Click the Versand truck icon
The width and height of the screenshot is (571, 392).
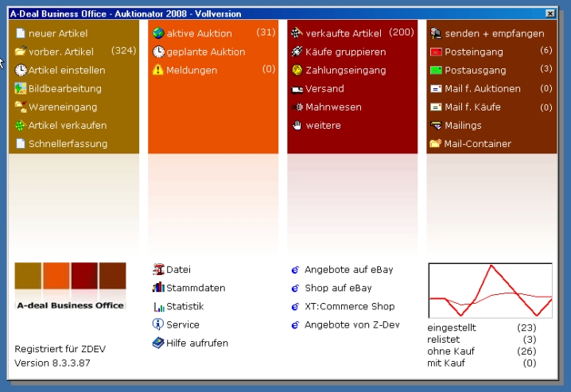pos(297,88)
